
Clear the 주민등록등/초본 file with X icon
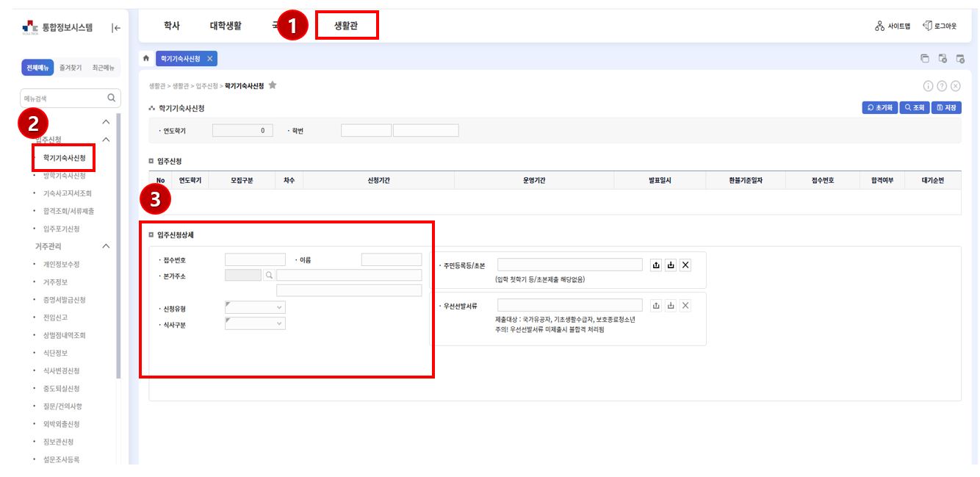(685, 265)
